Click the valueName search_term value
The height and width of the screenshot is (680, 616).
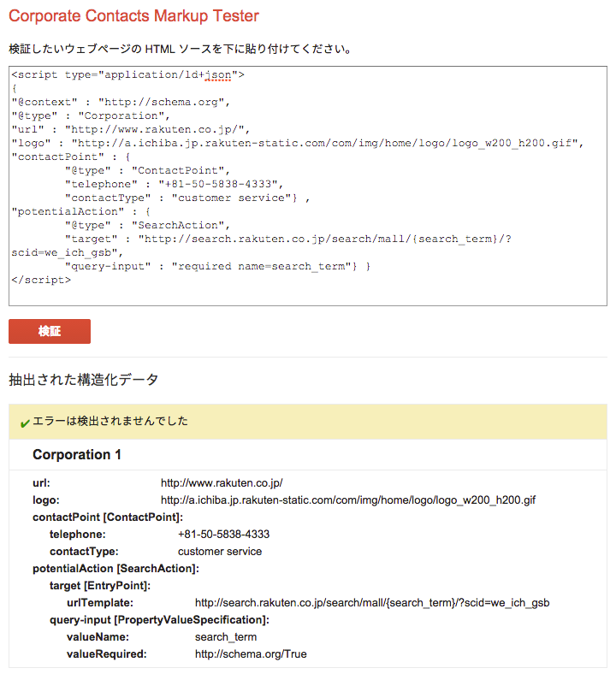(x=226, y=637)
